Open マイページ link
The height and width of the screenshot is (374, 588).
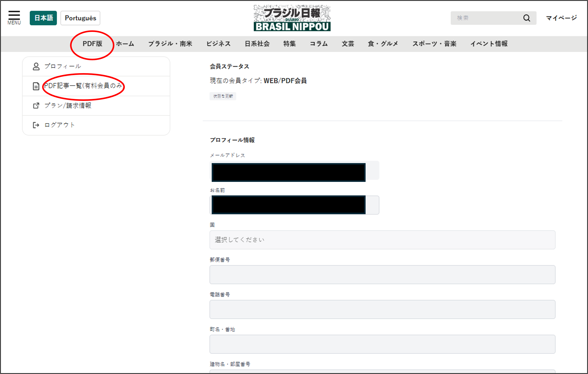click(x=561, y=18)
